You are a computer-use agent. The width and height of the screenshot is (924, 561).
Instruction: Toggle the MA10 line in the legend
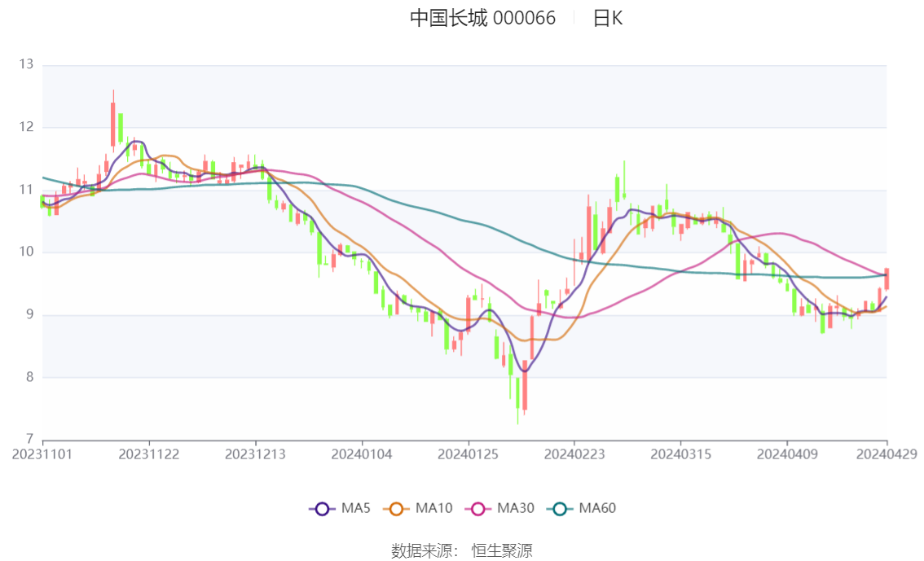[x=418, y=509]
